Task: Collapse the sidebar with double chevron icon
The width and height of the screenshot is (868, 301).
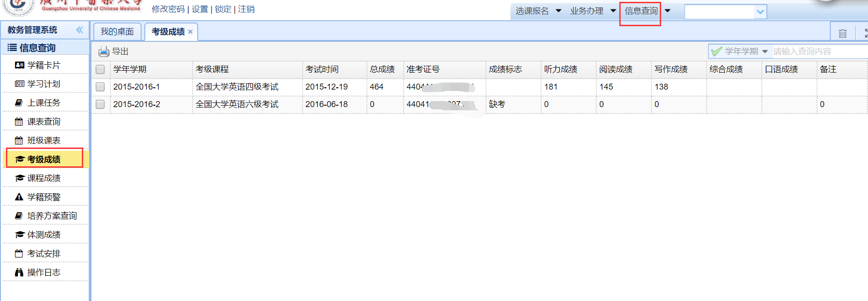Action: [80, 30]
